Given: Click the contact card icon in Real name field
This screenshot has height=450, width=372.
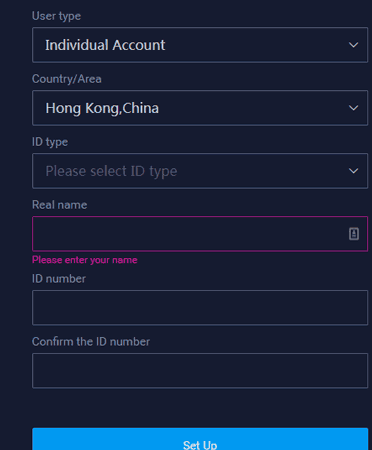Looking at the screenshot, I should (354, 234).
